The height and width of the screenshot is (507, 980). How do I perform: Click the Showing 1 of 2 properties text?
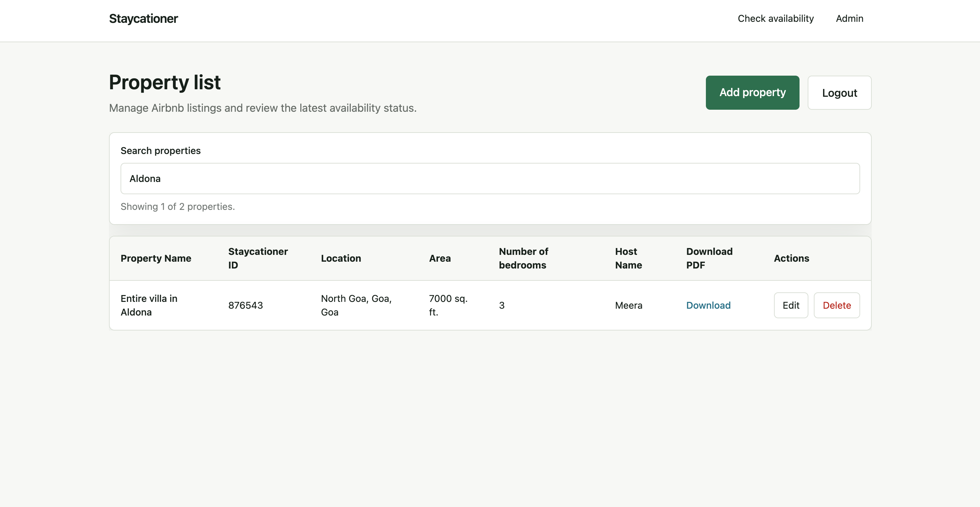(x=178, y=207)
